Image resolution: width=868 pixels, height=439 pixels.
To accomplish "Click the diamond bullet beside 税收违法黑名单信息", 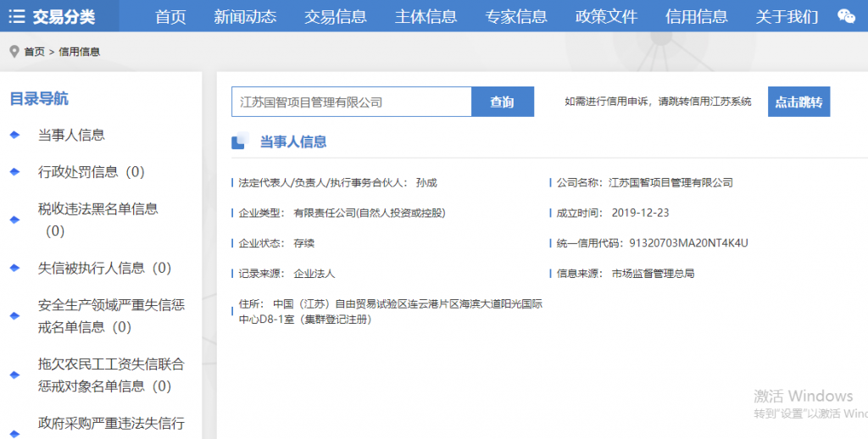I will 14,219.
